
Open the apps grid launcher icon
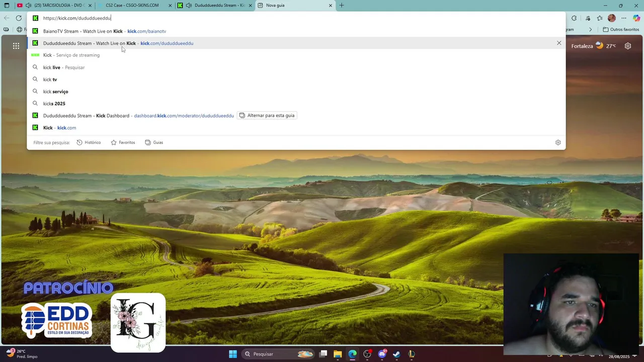point(16,46)
